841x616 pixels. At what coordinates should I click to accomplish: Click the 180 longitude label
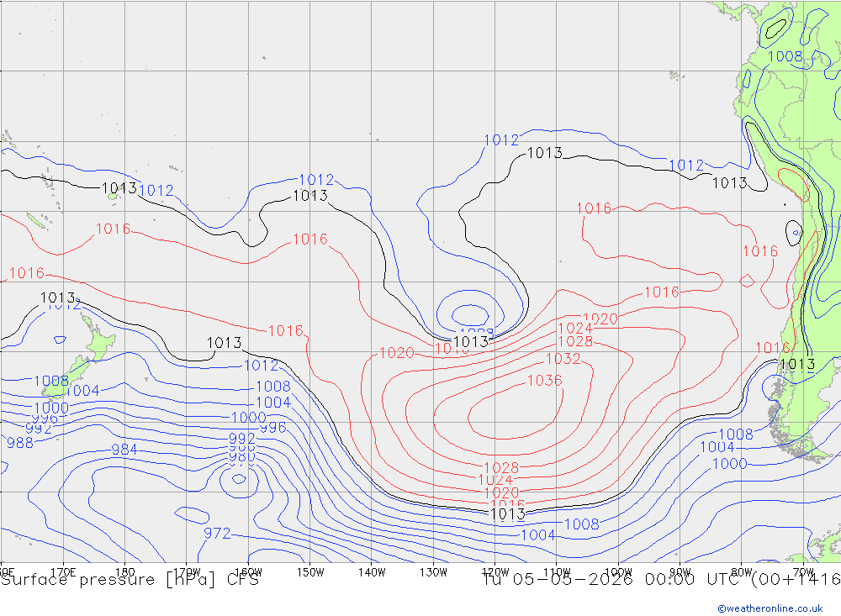pyautogui.click(x=125, y=572)
